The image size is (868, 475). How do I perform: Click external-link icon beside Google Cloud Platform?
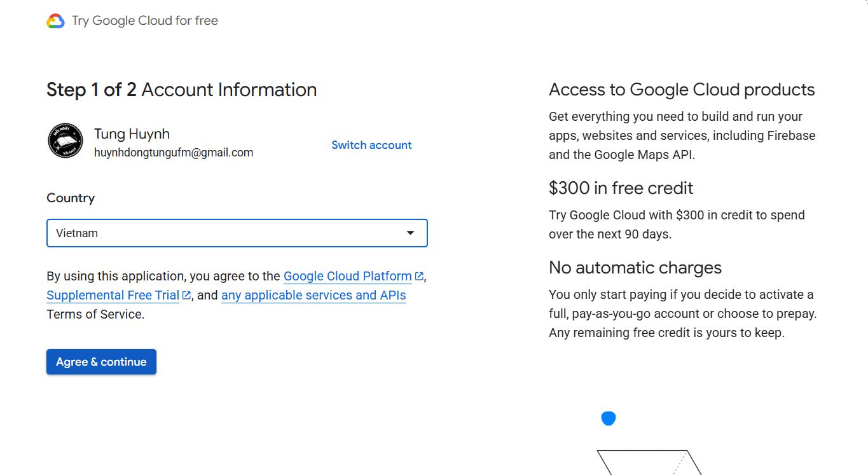[419, 276]
